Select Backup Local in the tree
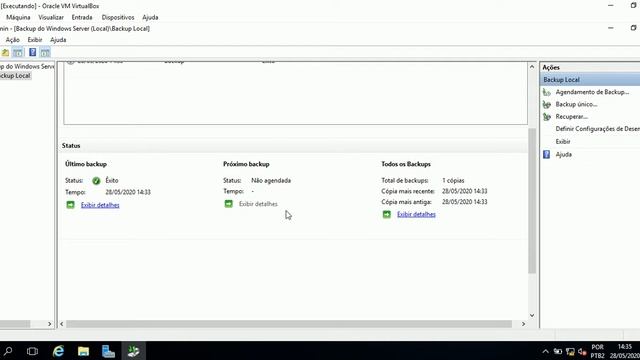The image size is (640, 360). point(15,76)
